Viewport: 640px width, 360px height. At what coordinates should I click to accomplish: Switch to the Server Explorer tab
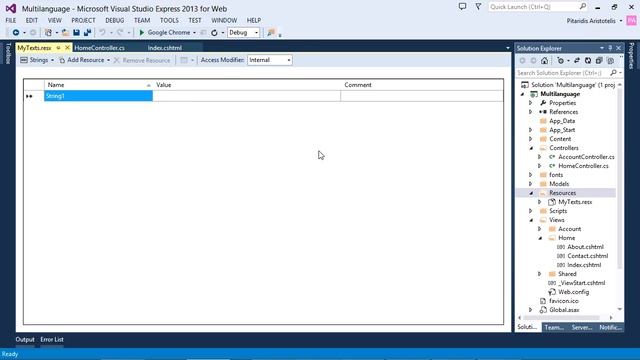pos(582,327)
